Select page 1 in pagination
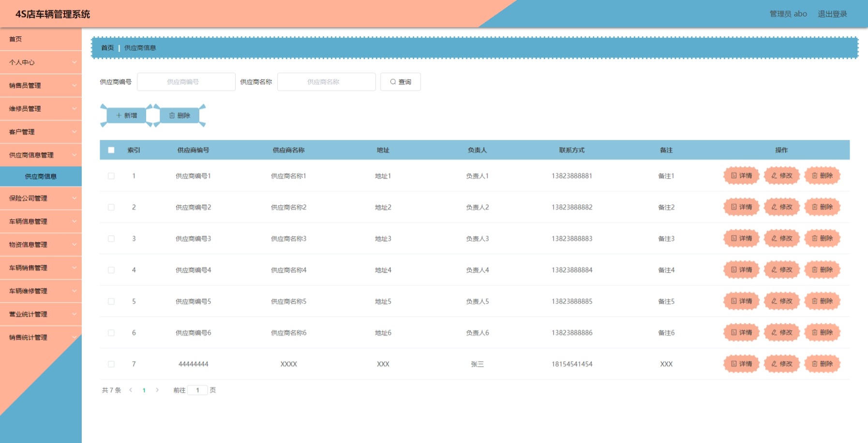 pyautogui.click(x=144, y=390)
